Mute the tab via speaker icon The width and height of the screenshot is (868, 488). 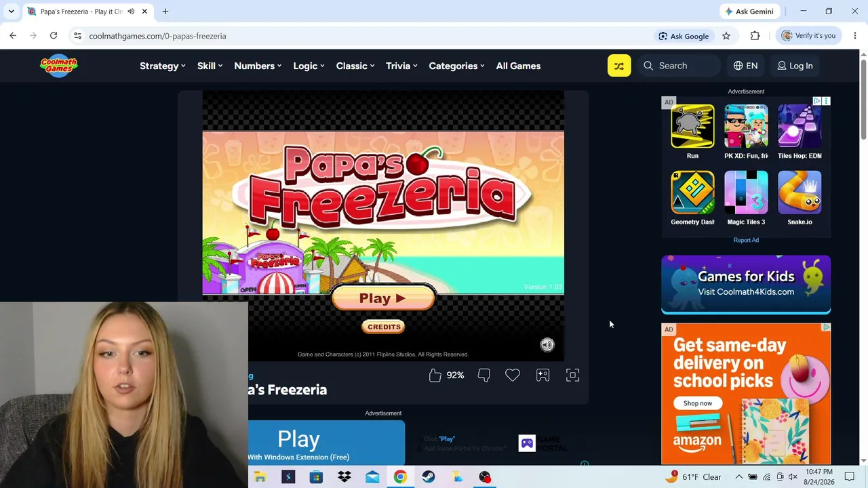click(x=131, y=12)
